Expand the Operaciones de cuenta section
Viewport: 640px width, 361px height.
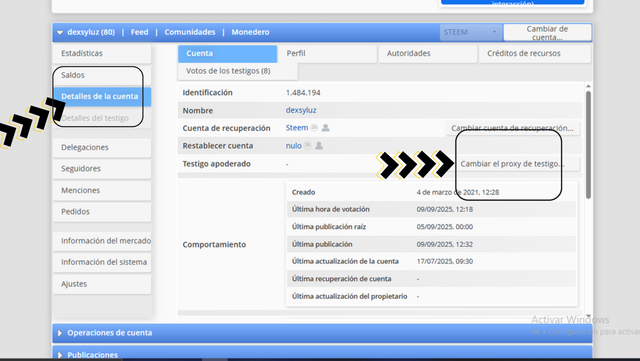(322, 333)
